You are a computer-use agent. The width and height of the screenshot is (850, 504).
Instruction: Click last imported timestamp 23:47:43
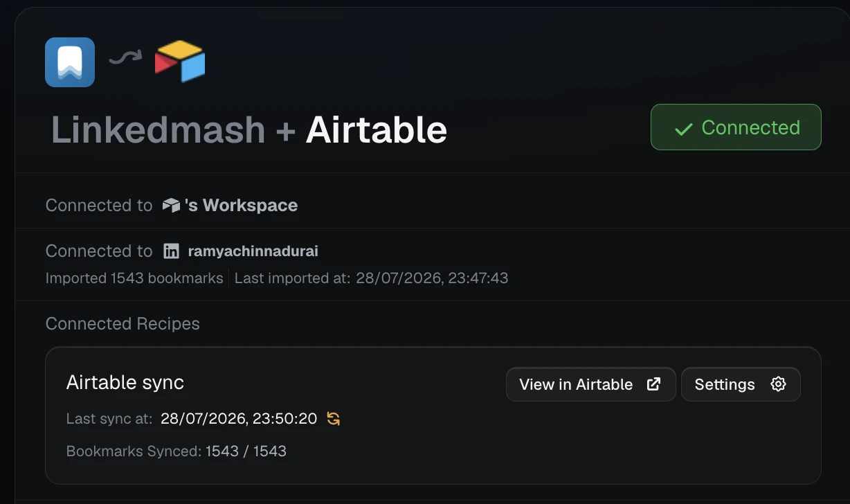pyautogui.click(x=432, y=278)
